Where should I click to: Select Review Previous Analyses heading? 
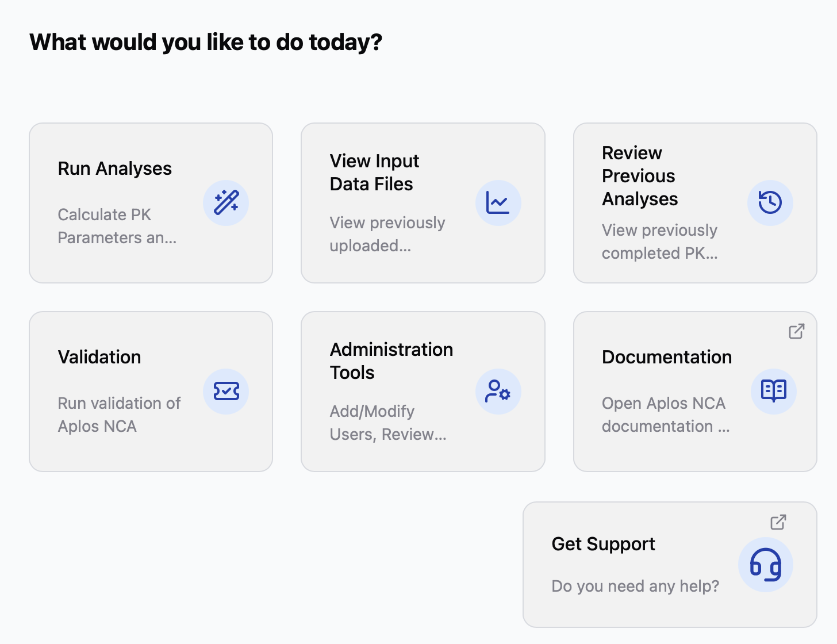[640, 176]
